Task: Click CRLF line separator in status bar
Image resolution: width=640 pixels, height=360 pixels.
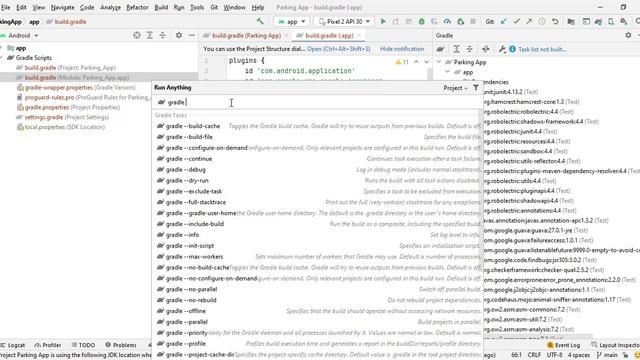Action: pyautogui.click(x=534, y=355)
